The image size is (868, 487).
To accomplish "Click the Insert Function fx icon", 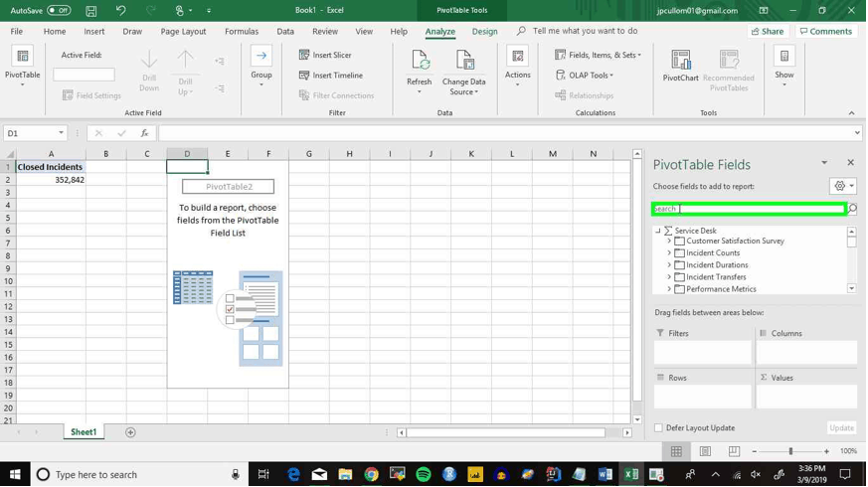I will pyautogui.click(x=144, y=133).
